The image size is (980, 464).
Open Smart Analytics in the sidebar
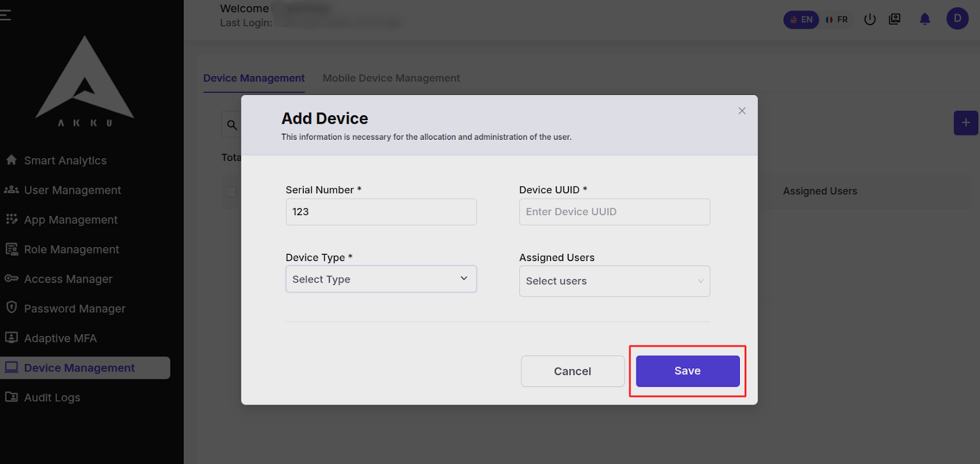pos(65,161)
